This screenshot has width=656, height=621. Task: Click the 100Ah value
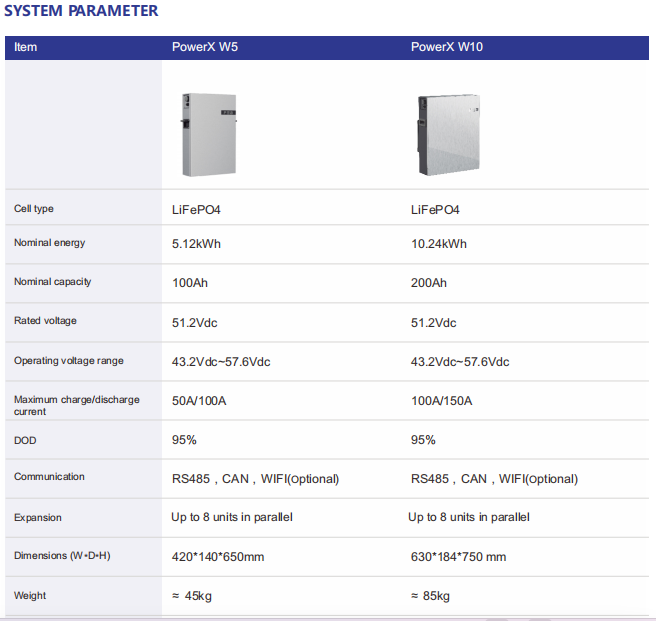[190, 283]
